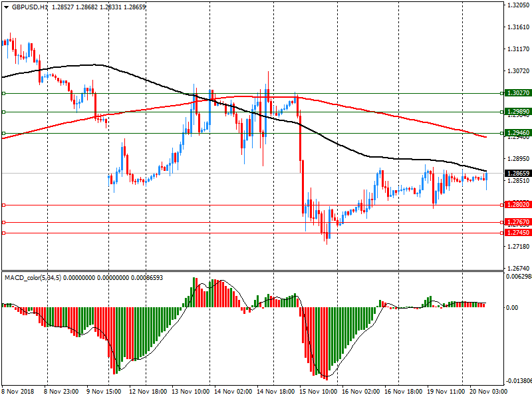Image resolution: width=532 pixels, height=399 pixels.
Task: Click the 20 Nov 03:00 time axis label
Action: point(488,392)
